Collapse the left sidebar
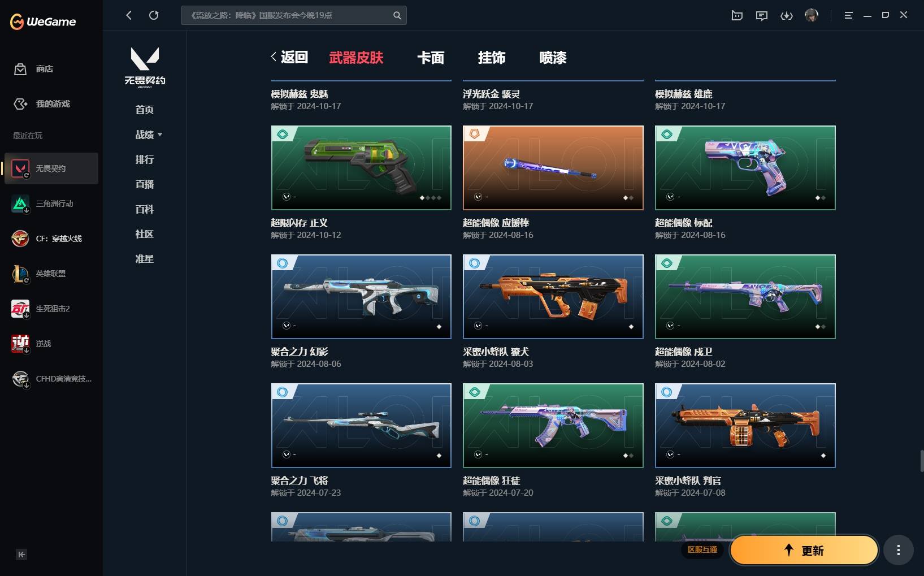The image size is (924, 576). tap(21, 555)
